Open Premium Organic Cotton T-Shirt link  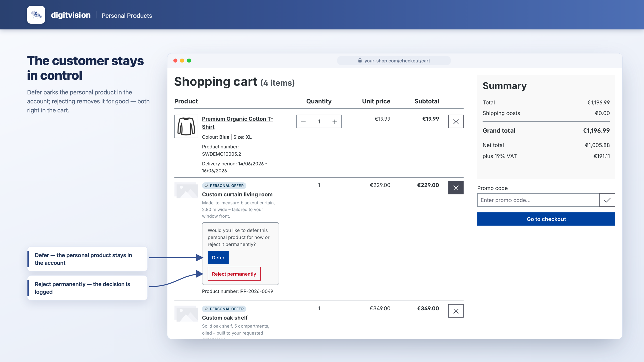pyautogui.click(x=237, y=123)
